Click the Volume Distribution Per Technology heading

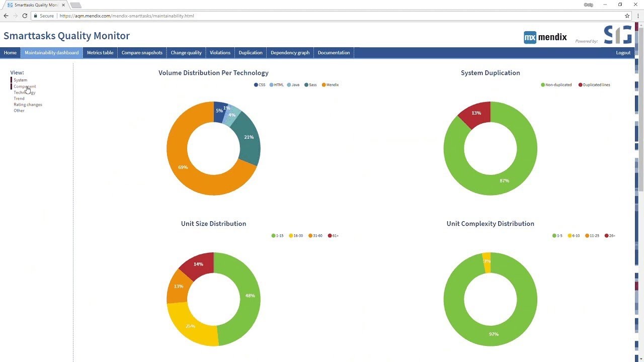(213, 73)
